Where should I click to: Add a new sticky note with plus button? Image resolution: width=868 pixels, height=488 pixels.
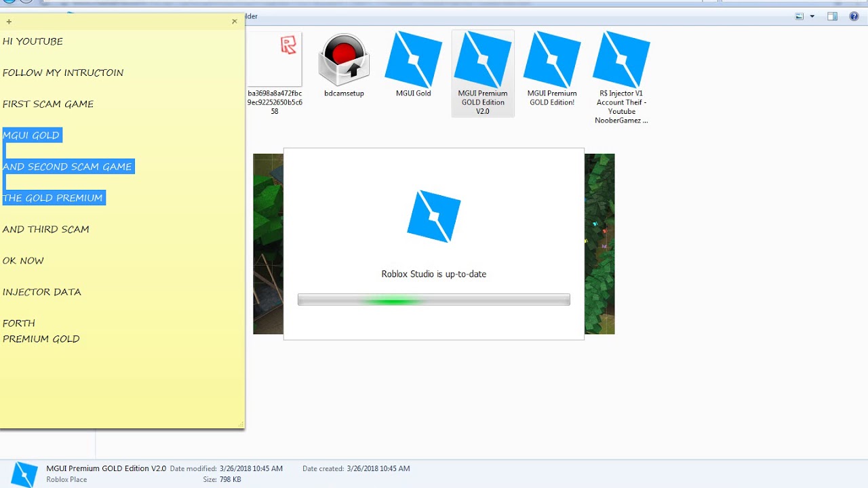9,22
